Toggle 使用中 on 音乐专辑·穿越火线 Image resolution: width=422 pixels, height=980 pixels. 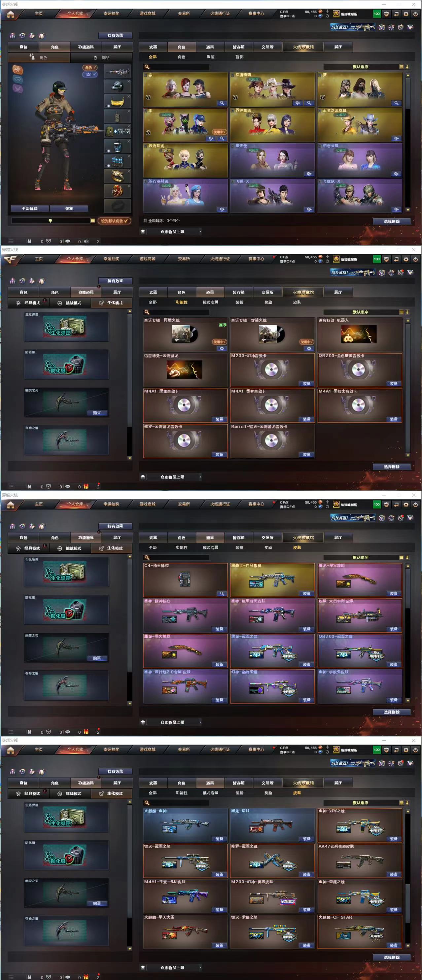(307, 342)
